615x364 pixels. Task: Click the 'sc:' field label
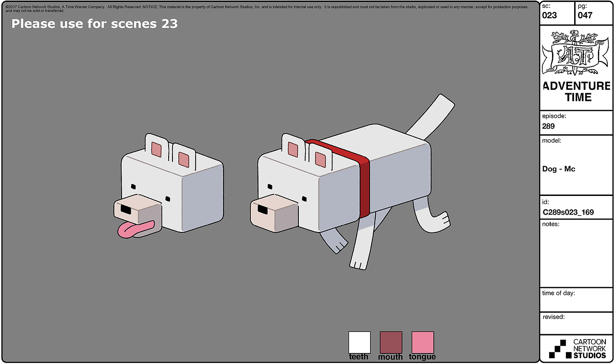(546, 6)
